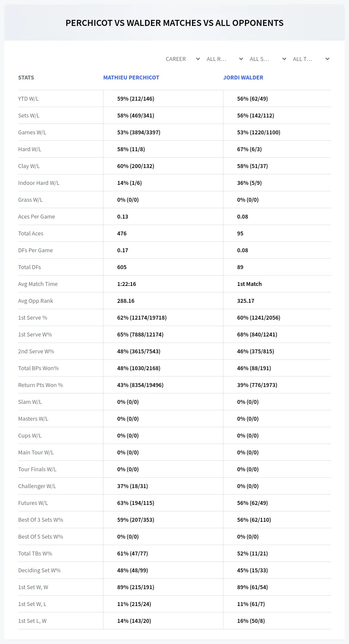
Task: Open Mathieu Perchicot player link
Action: pos(131,78)
